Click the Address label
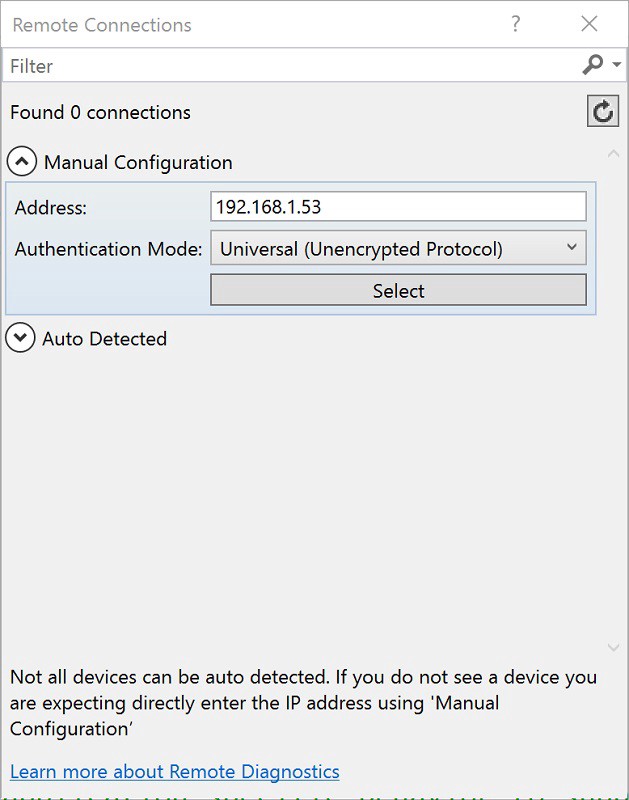The height and width of the screenshot is (800, 629). pos(51,208)
